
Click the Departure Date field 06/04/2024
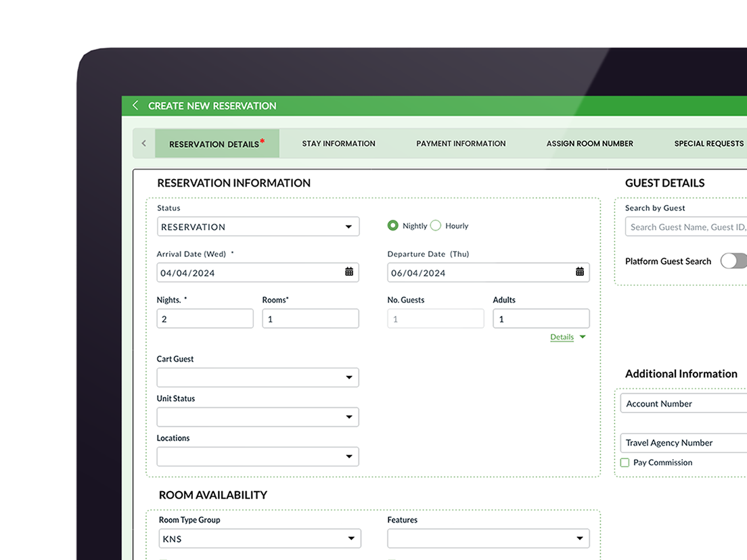click(489, 273)
